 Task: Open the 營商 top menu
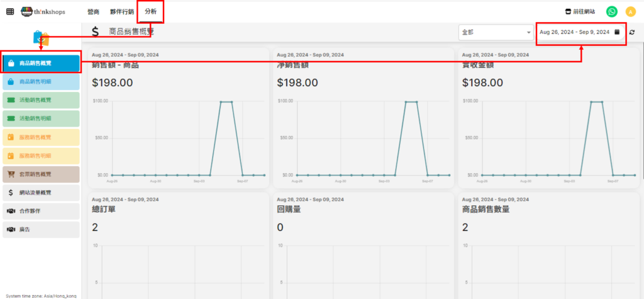(93, 11)
